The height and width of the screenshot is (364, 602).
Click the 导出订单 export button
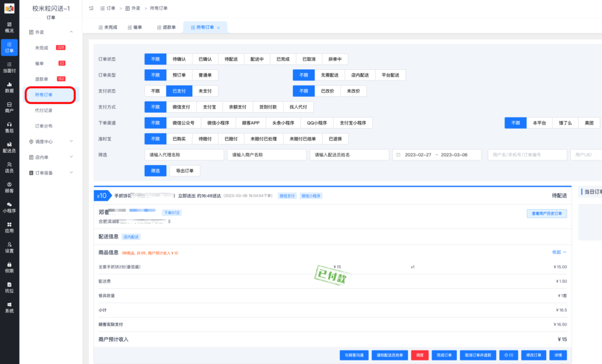[x=185, y=170]
